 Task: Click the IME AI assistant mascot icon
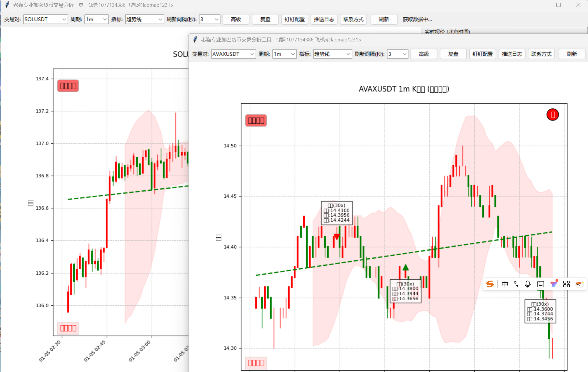click(579, 284)
